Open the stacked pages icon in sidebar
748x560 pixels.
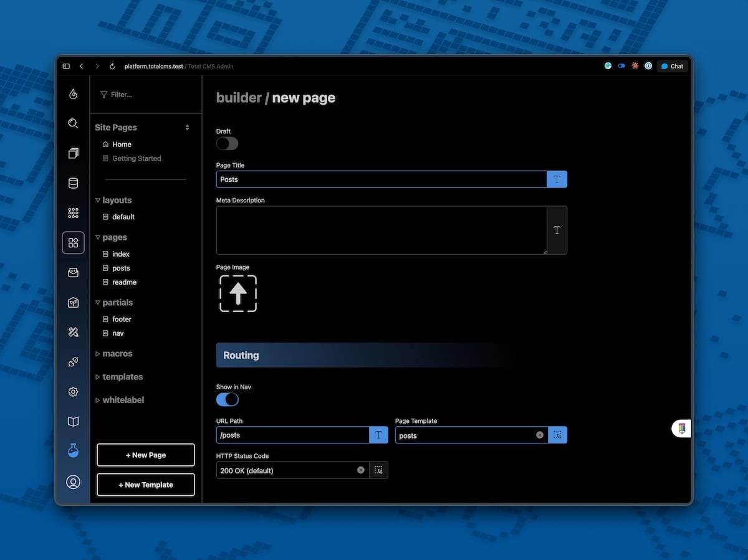73,153
